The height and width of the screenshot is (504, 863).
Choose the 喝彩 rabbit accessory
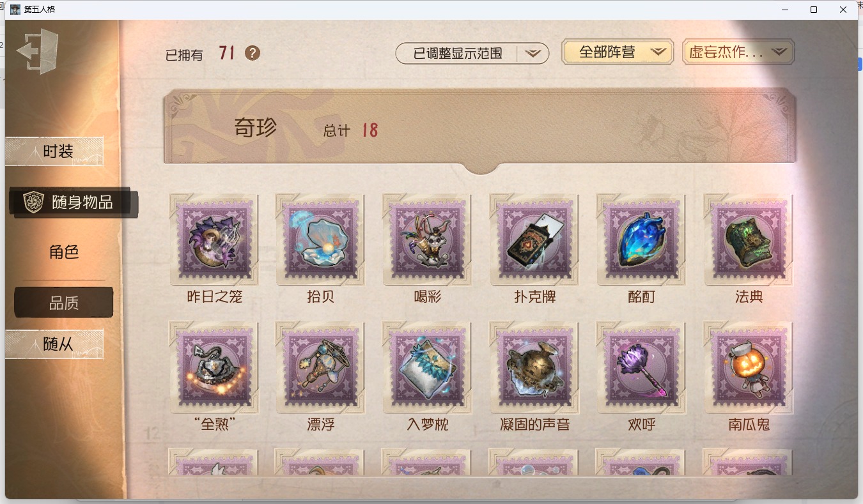pos(428,240)
